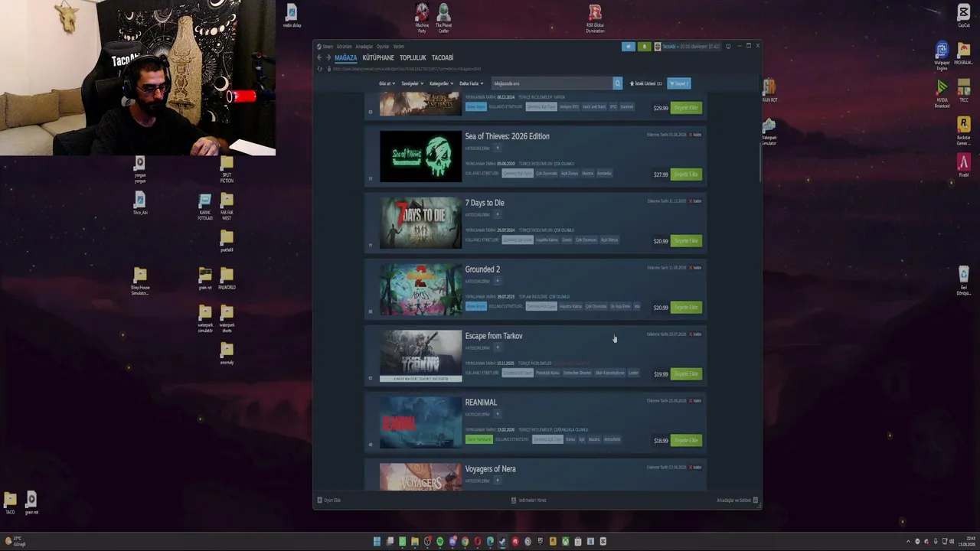Reload the Steam store page
Viewport: 980px width, 551px height.
pos(320,69)
